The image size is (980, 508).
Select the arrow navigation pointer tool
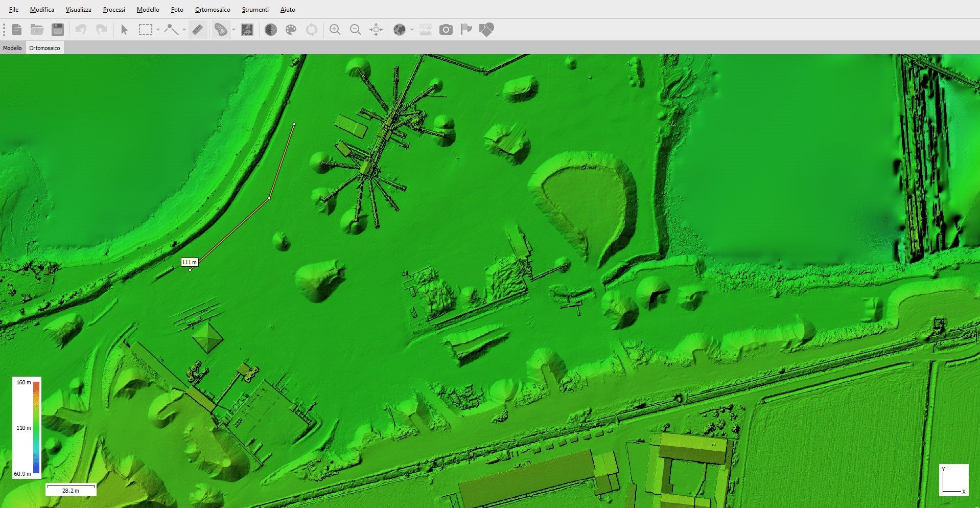pos(124,30)
